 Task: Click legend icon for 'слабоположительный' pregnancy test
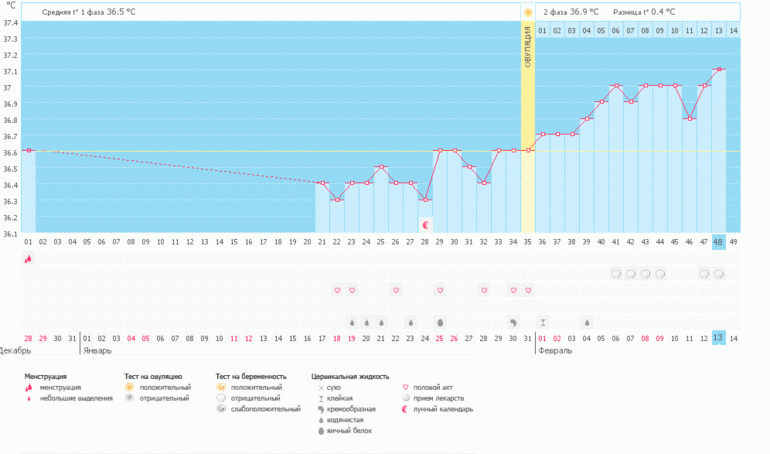point(221,409)
